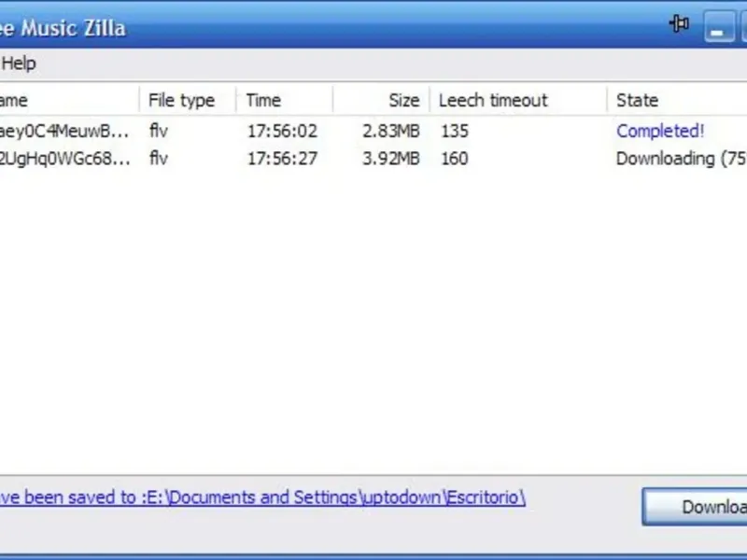747x560 pixels.
Task: Click leech timeout value 160
Action: point(455,159)
